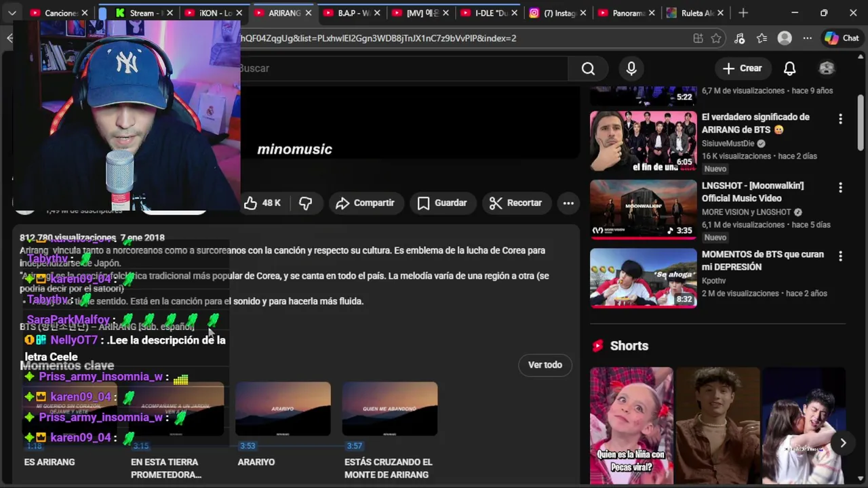The image size is (868, 488).
Task: Click the Recortar clip button
Action: point(516,203)
